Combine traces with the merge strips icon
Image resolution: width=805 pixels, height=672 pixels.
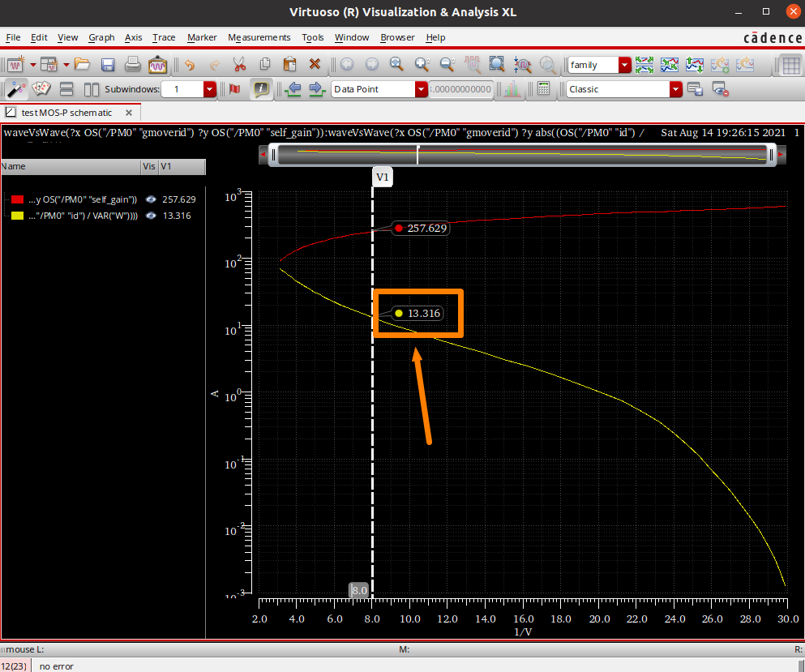(670, 65)
